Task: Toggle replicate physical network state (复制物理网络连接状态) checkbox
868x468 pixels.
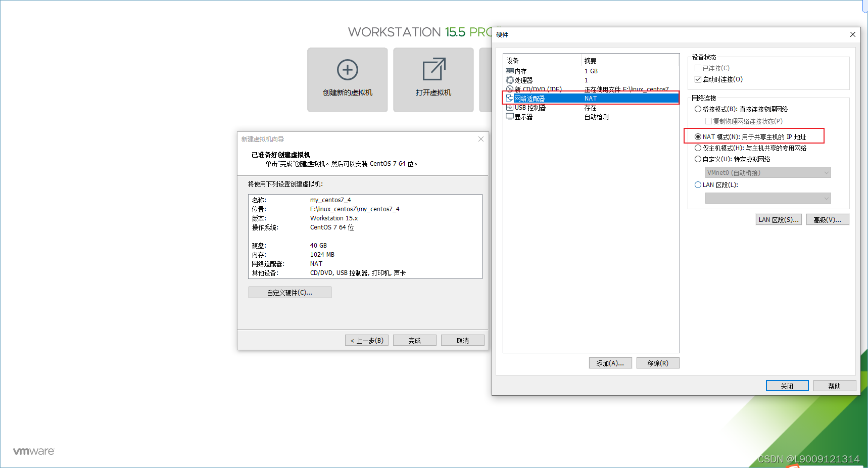Action: click(708, 121)
